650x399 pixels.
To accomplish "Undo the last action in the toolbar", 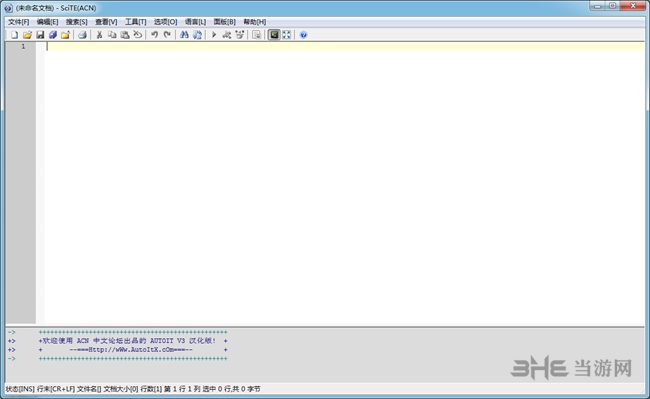I will [155, 35].
